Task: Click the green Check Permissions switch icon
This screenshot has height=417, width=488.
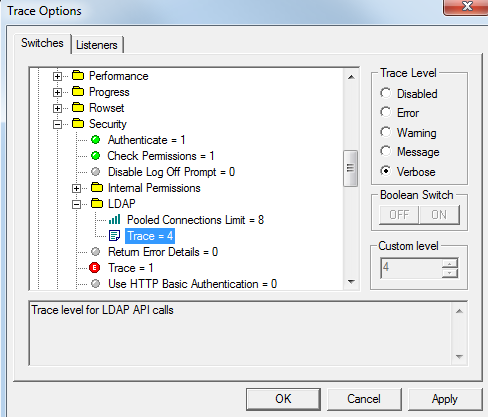Action: pos(96,156)
